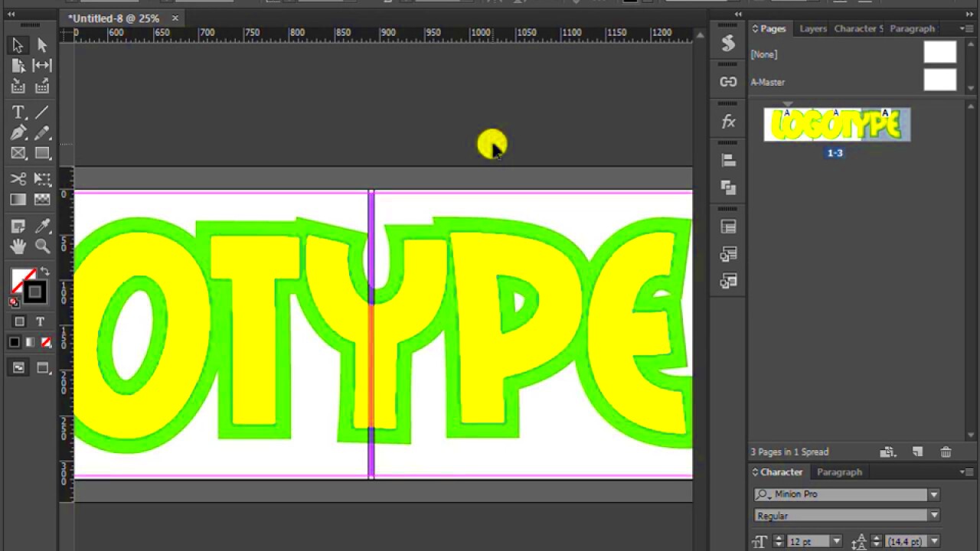Select the Line tool

pyautogui.click(x=42, y=112)
